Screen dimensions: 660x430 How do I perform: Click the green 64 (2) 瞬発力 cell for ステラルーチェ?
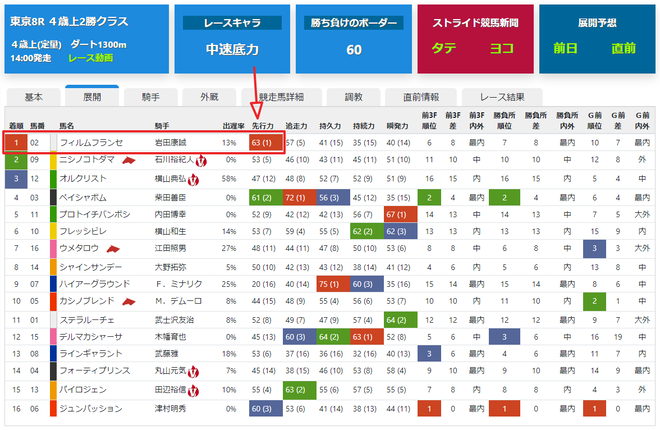[x=400, y=320]
